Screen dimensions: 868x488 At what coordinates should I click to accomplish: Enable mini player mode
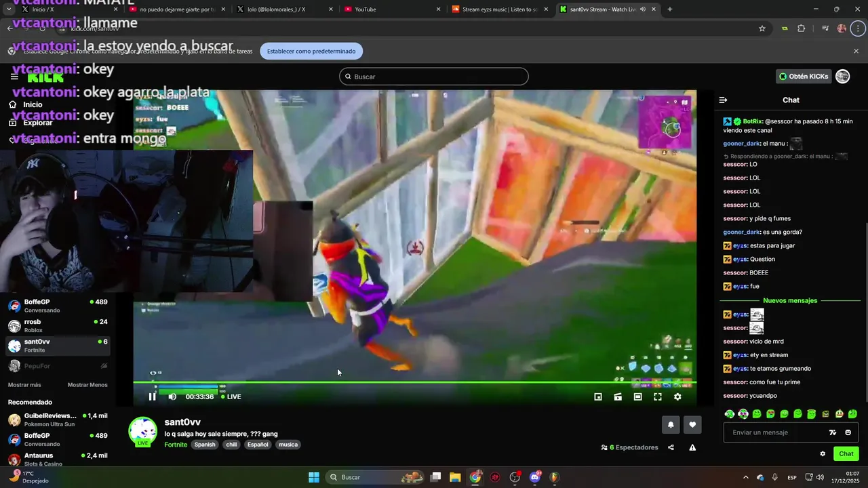598,396
